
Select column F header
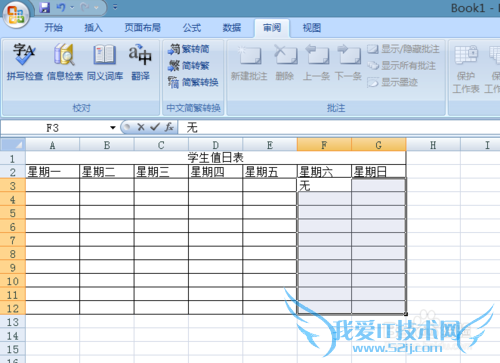[324, 145]
